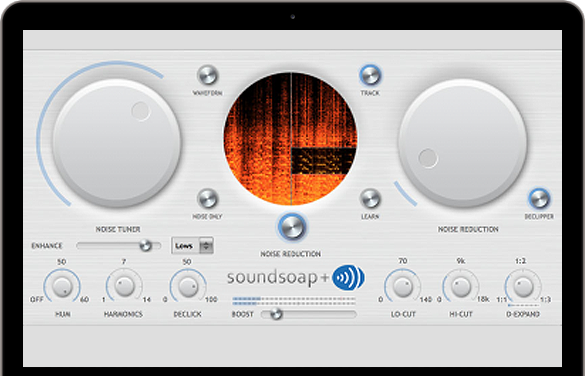Click the Hi-Cut value 9k
585x376 pixels.
[461, 261]
